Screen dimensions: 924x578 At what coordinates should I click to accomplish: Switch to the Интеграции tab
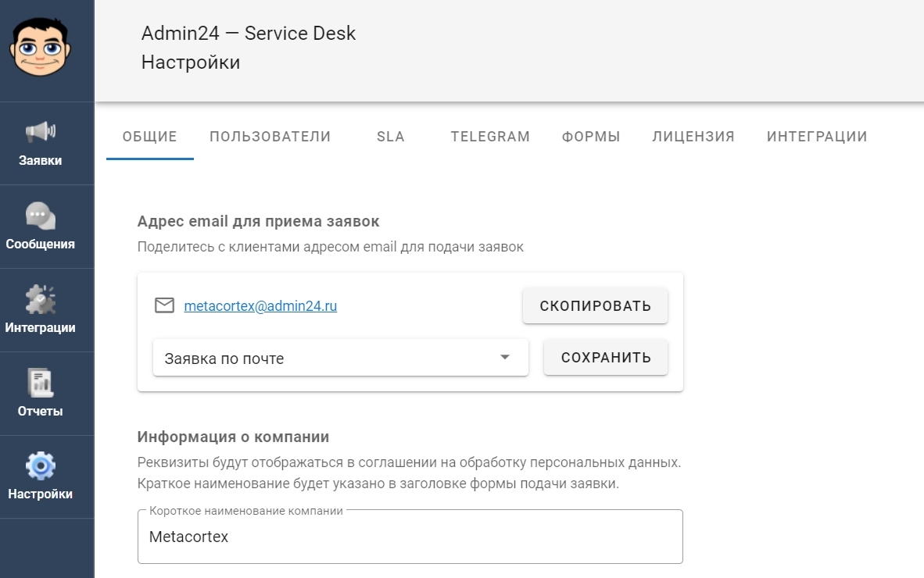point(818,137)
